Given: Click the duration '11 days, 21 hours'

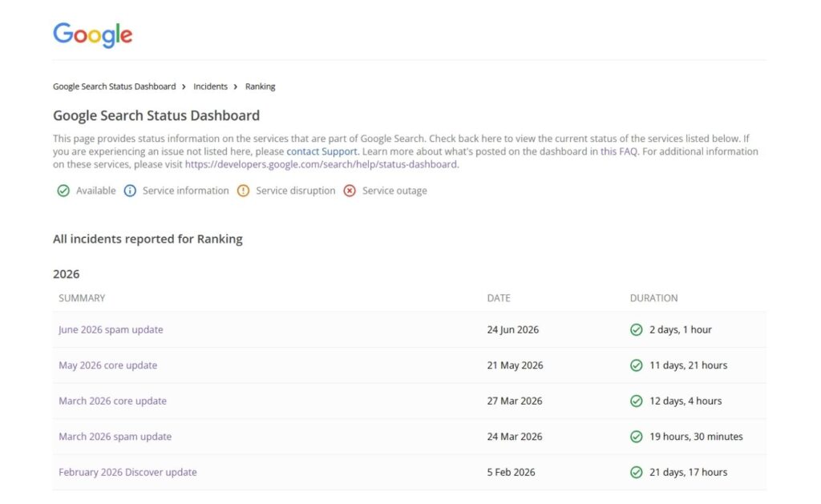Looking at the screenshot, I should [x=689, y=365].
